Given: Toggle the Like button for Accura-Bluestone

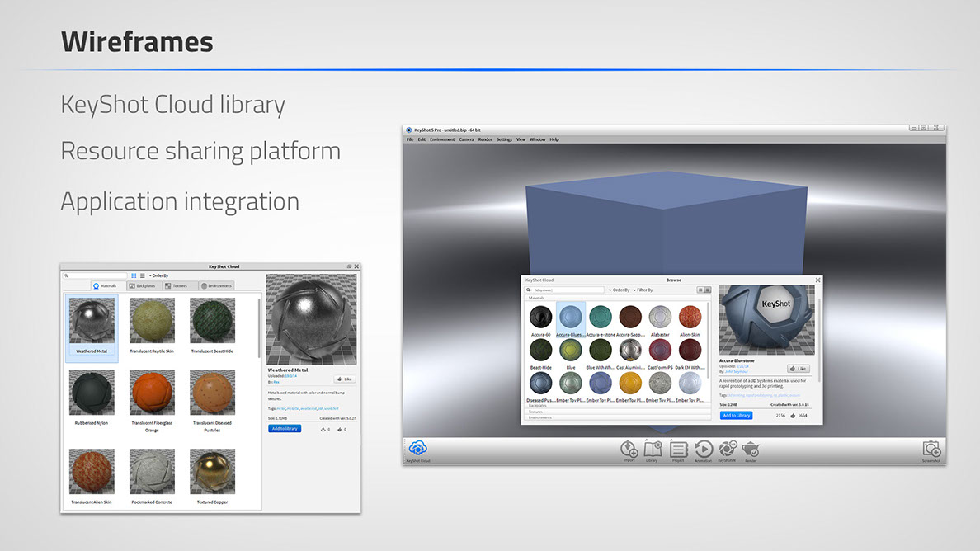Looking at the screenshot, I should (798, 369).
